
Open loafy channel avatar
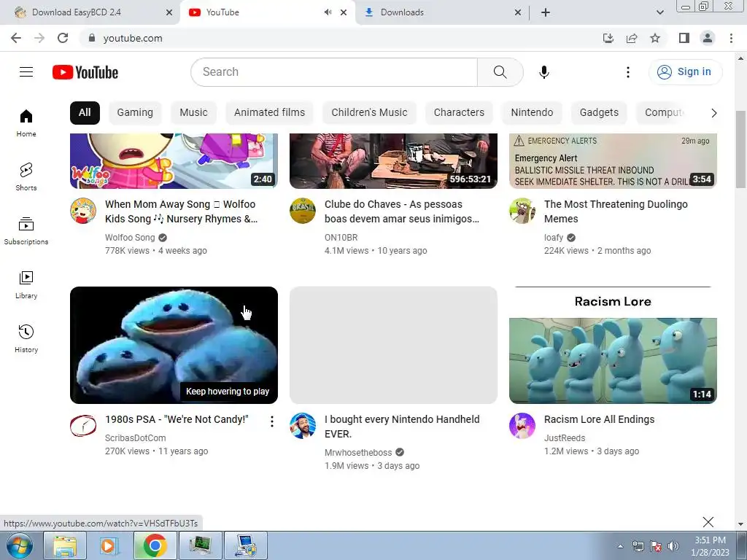click(x=522, y=211)
